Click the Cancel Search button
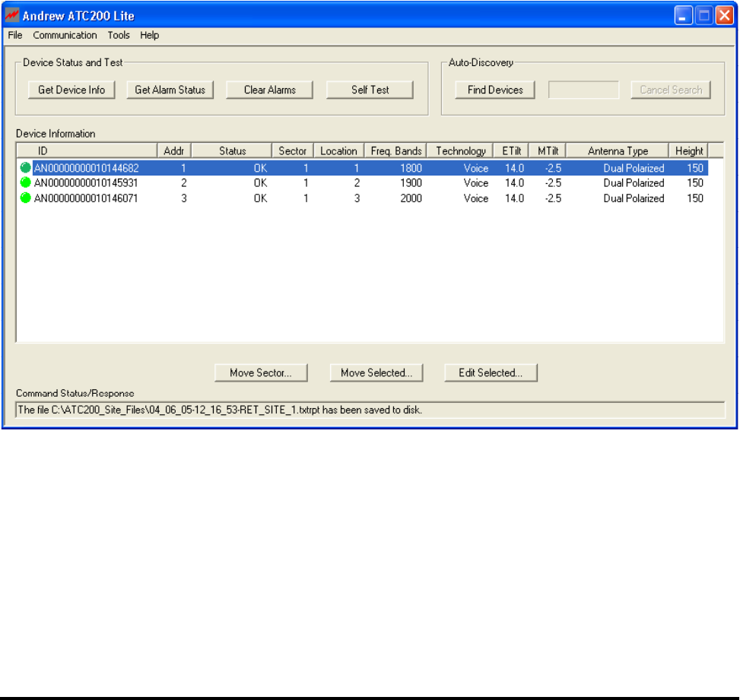Image resolution: width=740 pixels, height=700 pixels. (671, 90)
